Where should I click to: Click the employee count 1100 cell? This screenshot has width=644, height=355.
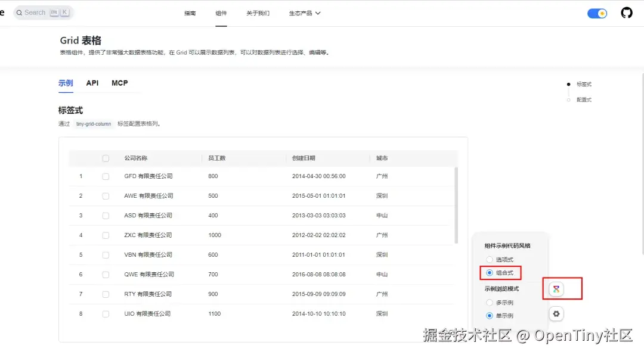[215, 314]
